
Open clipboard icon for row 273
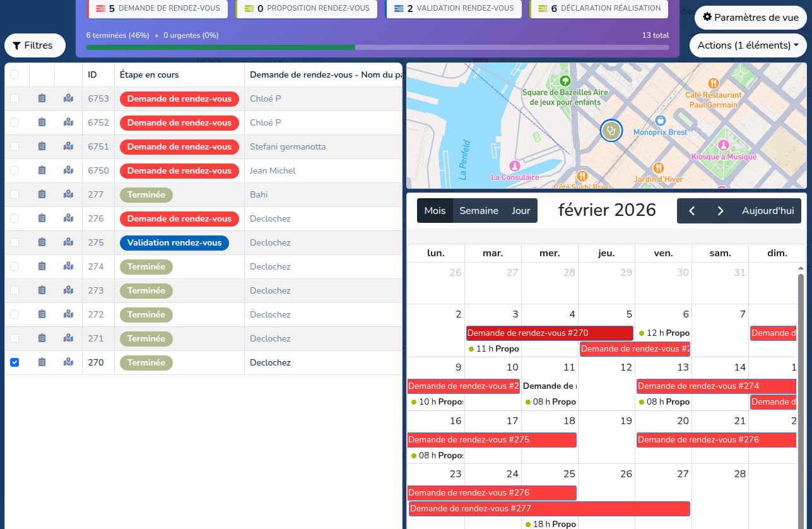pyautogui.click(x=42, y=290)
